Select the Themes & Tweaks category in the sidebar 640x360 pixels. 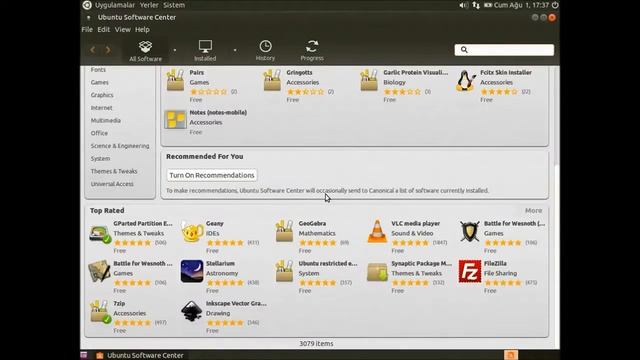click(114, 171)
